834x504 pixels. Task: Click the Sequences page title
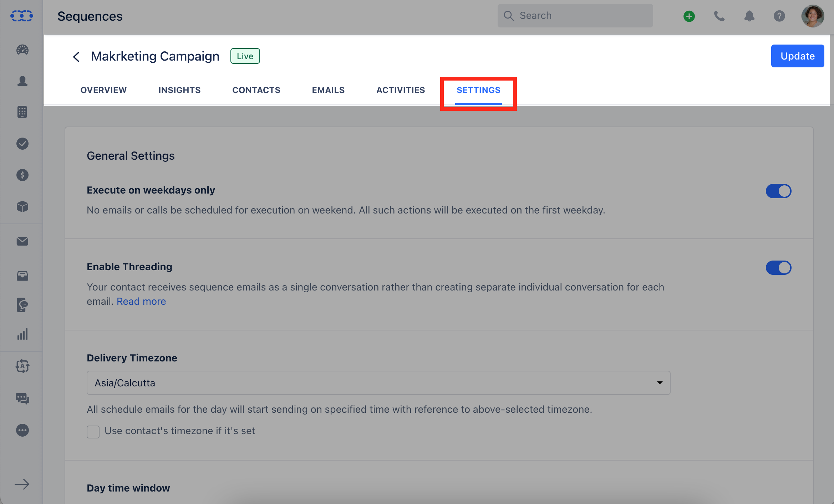click(90, 16)
